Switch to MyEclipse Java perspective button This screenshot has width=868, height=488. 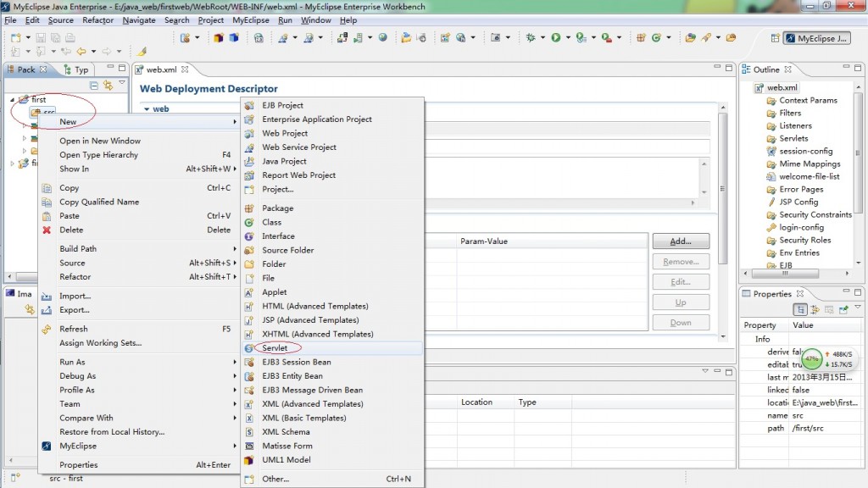[816, 38]
